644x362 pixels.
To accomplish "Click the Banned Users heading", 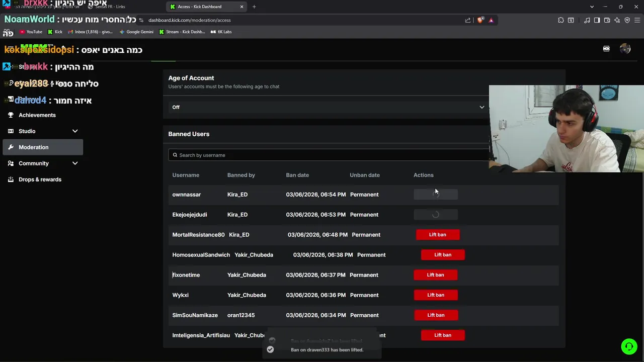I will (189, 134).
